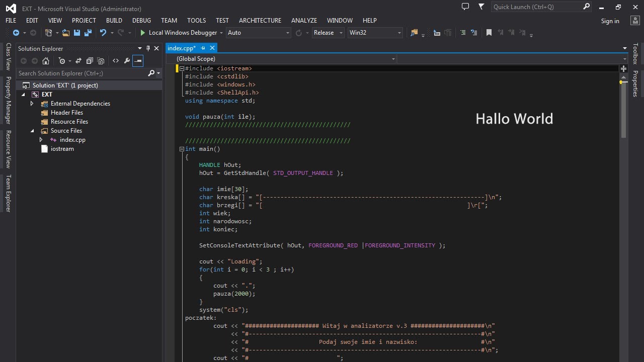Expand the External Dependencies tree node
This screenshot has width=644, height=362.
[x=32, y=104]
